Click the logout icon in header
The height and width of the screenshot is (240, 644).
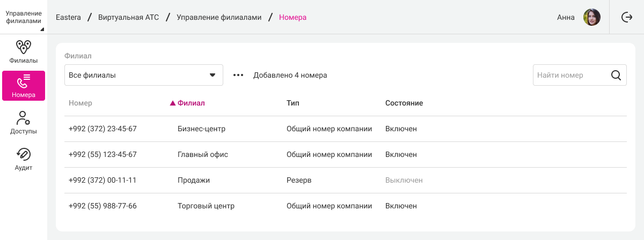coord(627,17)
